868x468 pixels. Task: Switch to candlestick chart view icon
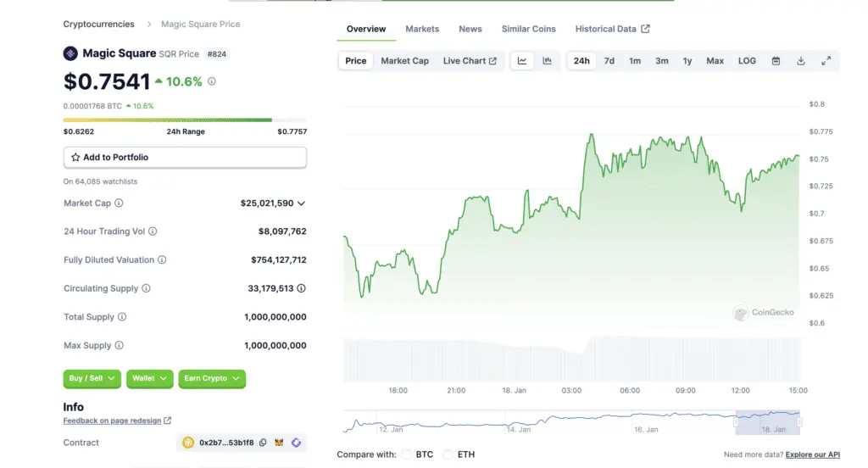point(547,61)
